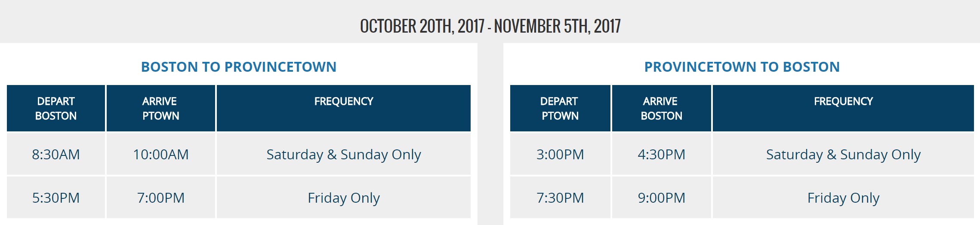The image size is (980, 225).
Task: Click Friday Only for the 5:30PM departure
Action: tap(343, 198)
